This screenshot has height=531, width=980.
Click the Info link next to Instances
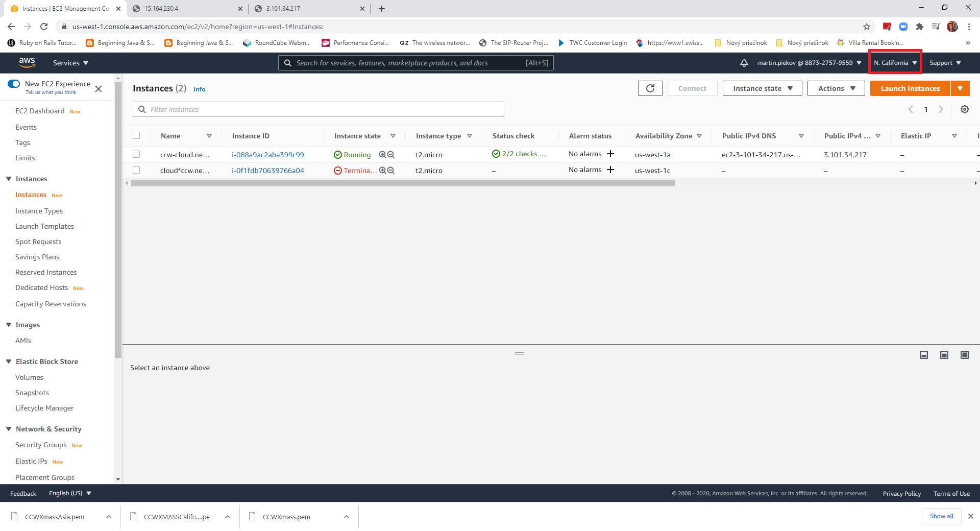pyautogui.click(x=199, y=89)
